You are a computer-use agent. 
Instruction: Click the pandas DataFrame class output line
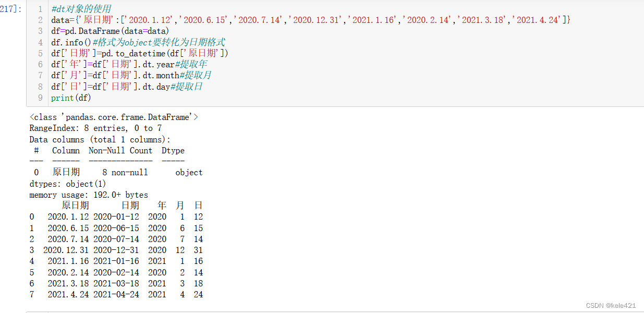(112, 117)
